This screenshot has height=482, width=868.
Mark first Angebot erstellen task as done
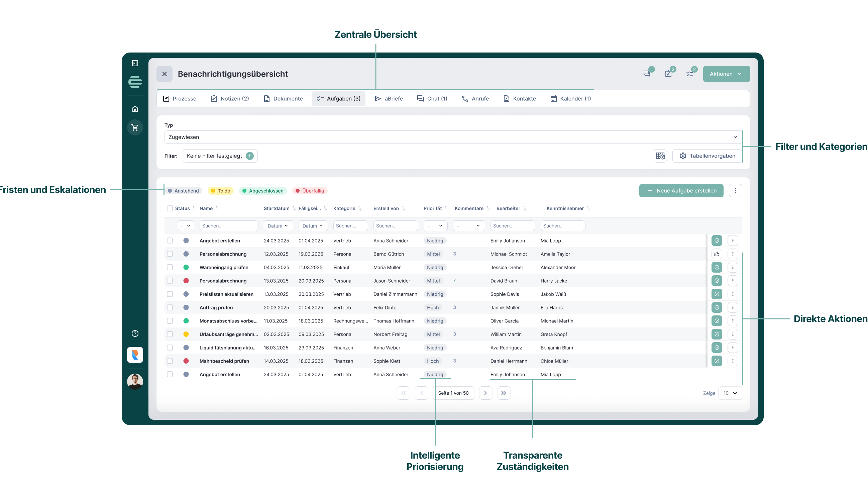click(x=717, y=240)
